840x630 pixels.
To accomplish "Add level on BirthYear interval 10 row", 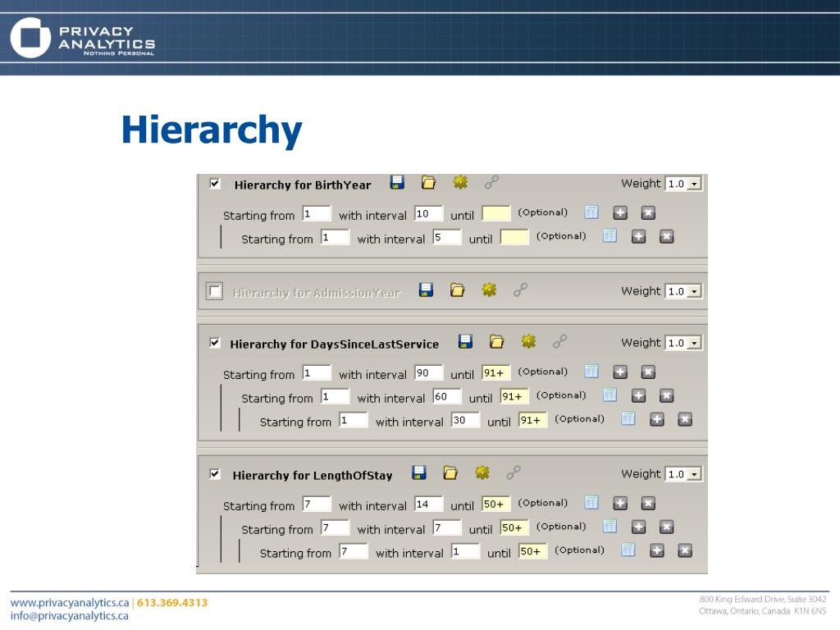I will pos(620,212).
